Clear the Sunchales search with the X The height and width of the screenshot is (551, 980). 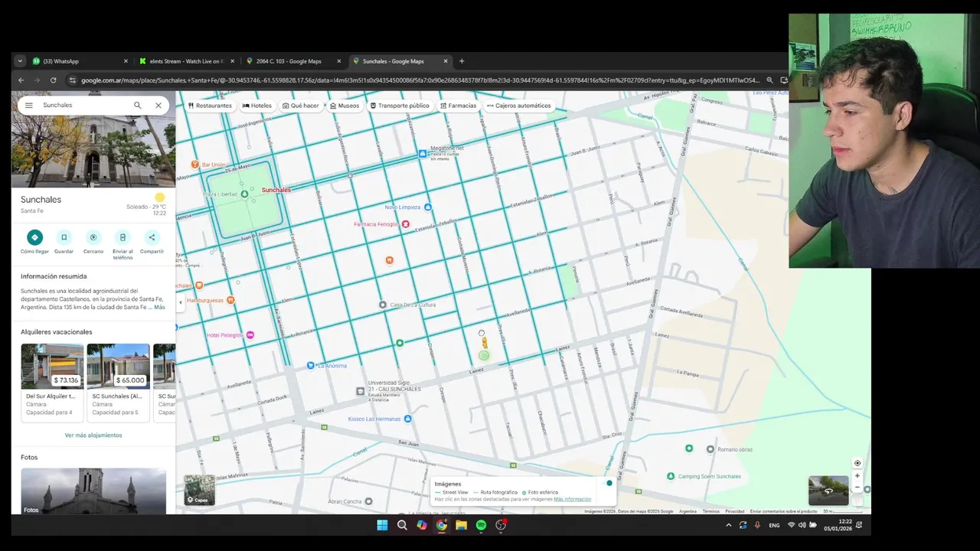click(158, 106)
